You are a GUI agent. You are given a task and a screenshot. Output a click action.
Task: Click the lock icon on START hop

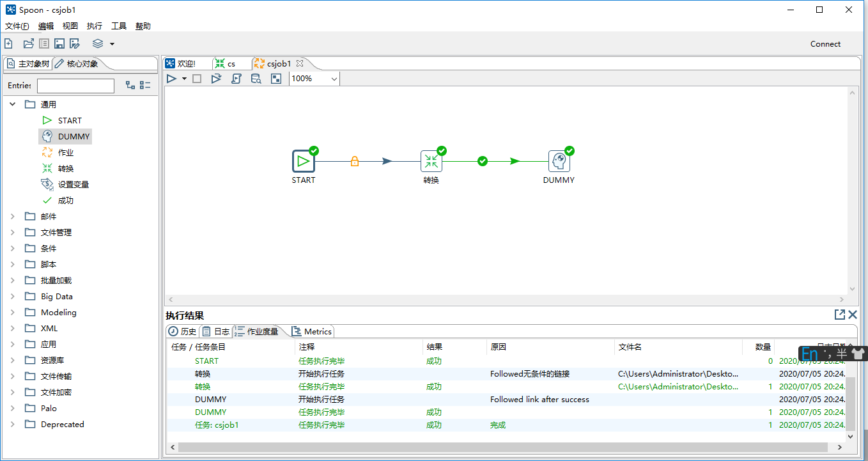[x=355, y=161]
